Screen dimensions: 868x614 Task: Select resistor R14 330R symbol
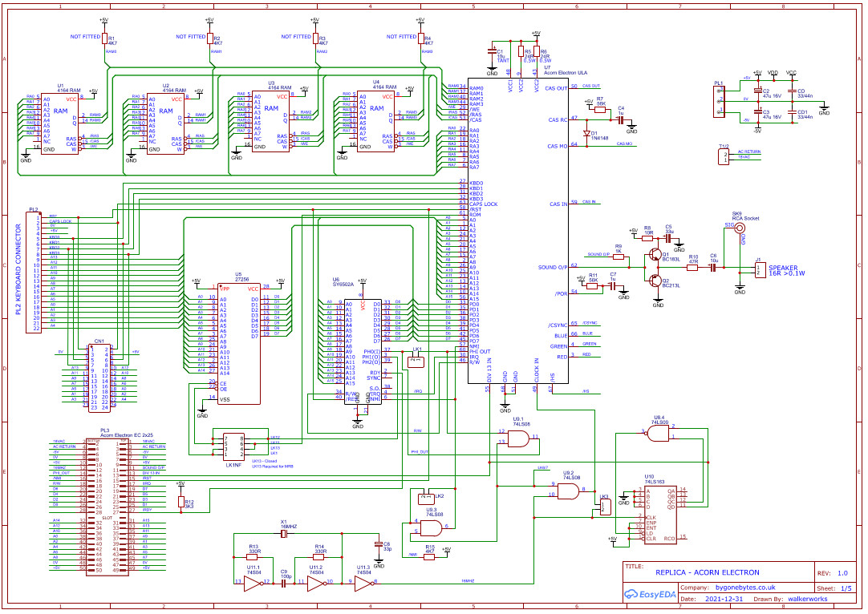click(318, 557)
